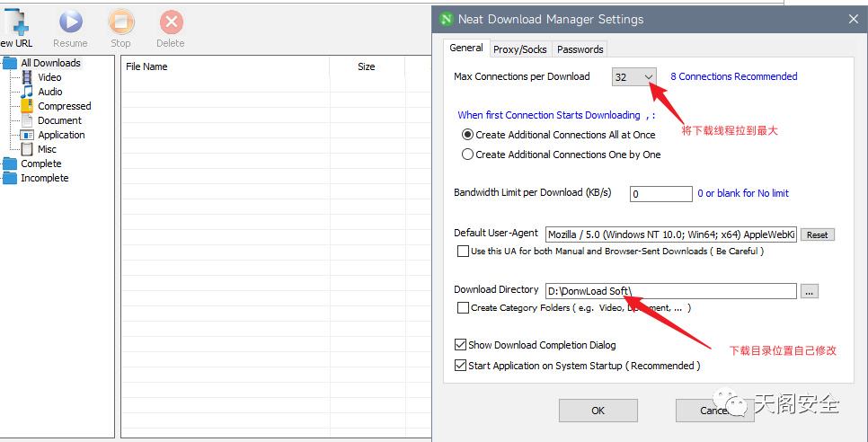The height and width of the screenshot is (442, 868).
Task: Click the Default User-Agent text field
Action: click(671, 234)
